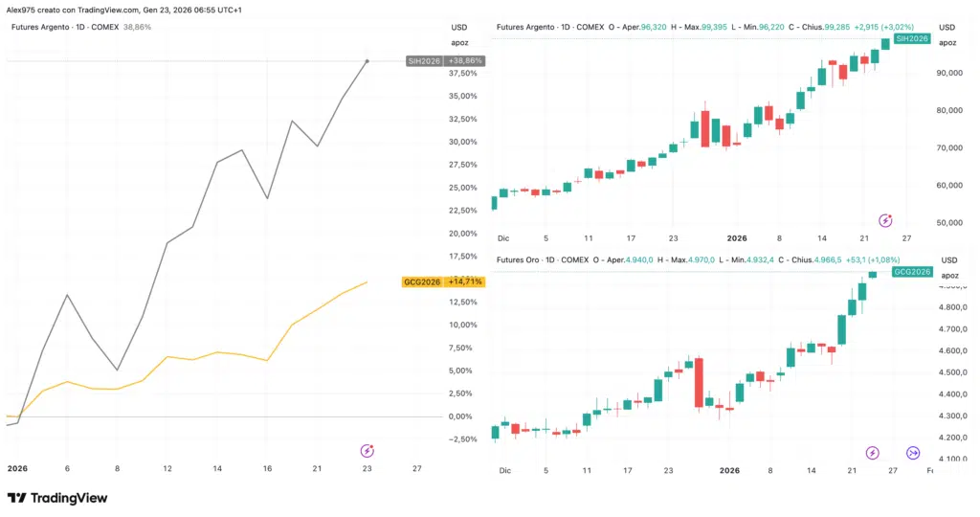This screenshot has width=980, height=517.
Task: Click the +38,86% percentage badge
Action: pyautogui.click(x=465, y=60)
